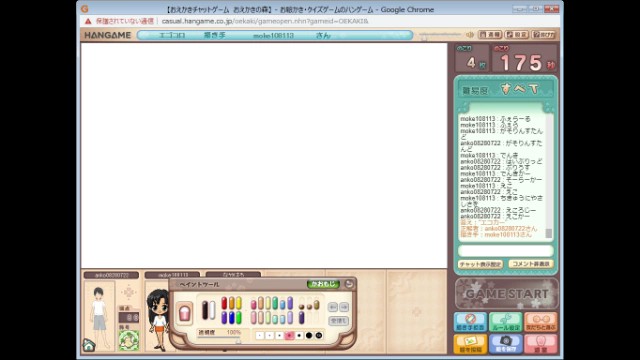Click the undo arrow in paint tools

(333, 307)
